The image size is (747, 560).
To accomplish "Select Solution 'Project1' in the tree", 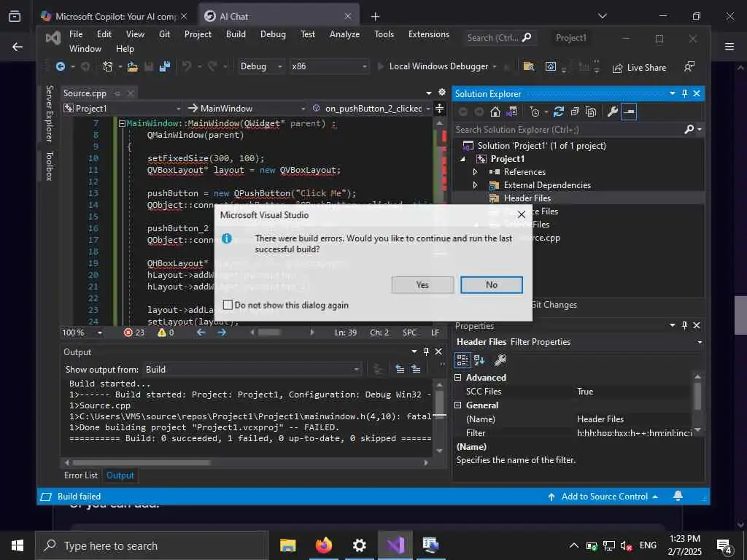I will click(542, 146).
